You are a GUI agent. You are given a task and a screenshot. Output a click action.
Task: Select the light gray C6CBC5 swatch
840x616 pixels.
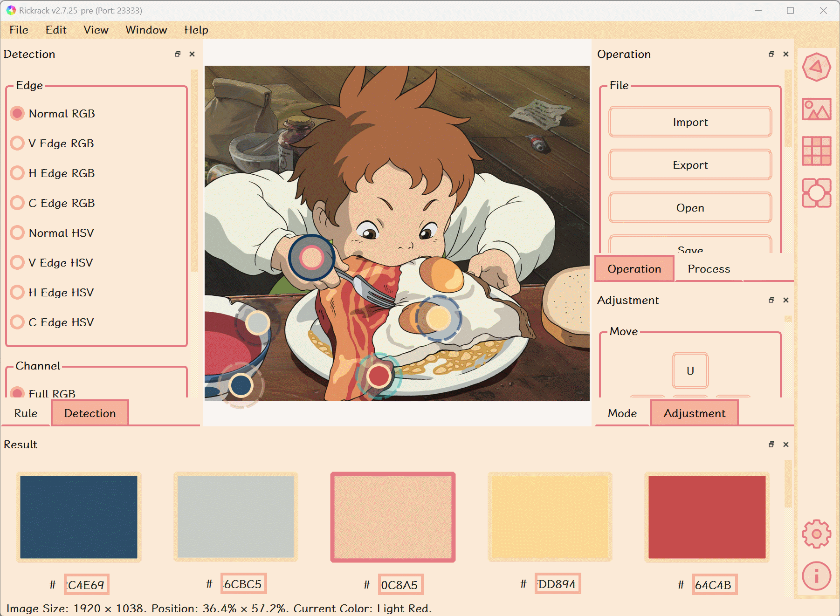point(236,517)
